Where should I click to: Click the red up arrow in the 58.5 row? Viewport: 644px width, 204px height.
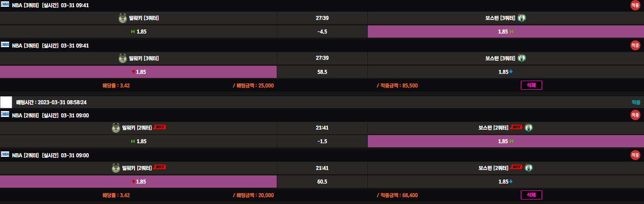[133, 72]
